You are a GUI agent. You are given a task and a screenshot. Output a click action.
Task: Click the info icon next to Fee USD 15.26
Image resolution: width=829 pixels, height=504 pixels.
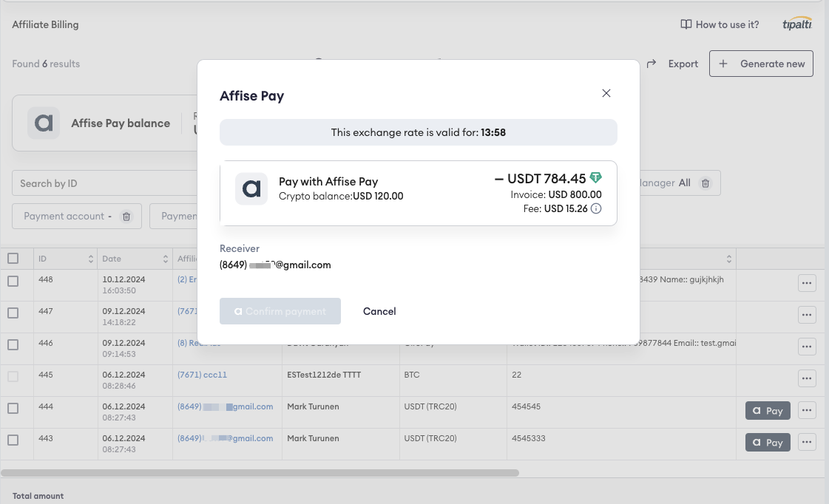[597, 209]
